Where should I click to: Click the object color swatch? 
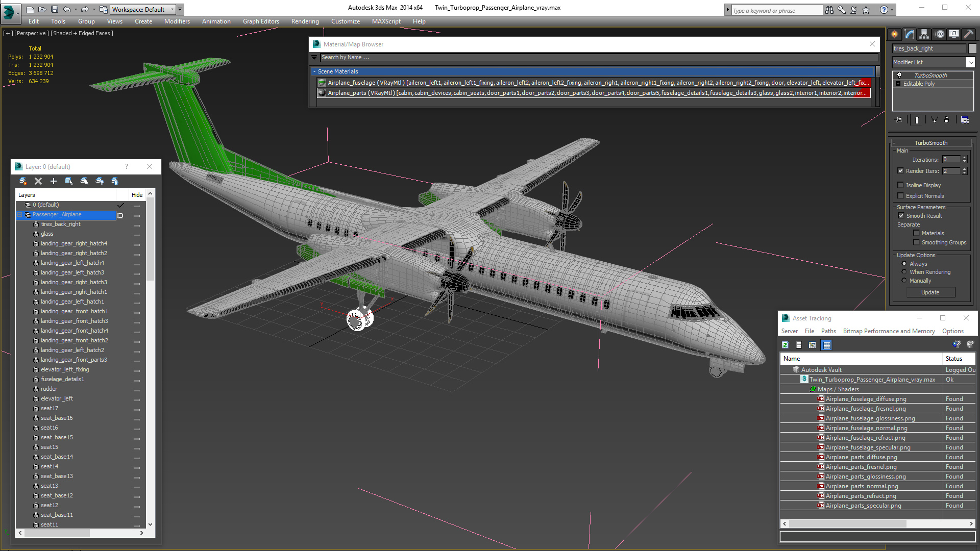click(972, 48)
